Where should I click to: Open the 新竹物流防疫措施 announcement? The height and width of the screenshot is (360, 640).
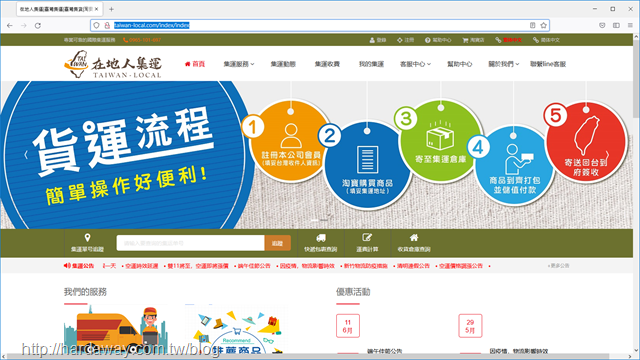click(365, 266)
